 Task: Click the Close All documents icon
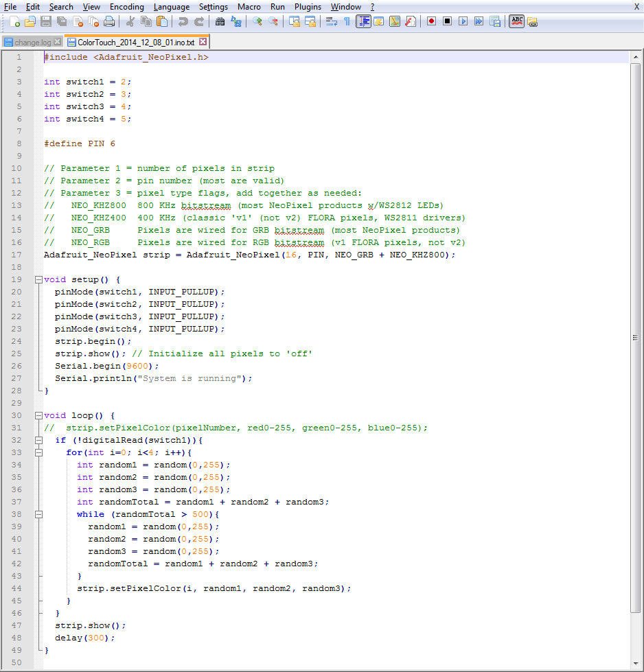[93, 21]
